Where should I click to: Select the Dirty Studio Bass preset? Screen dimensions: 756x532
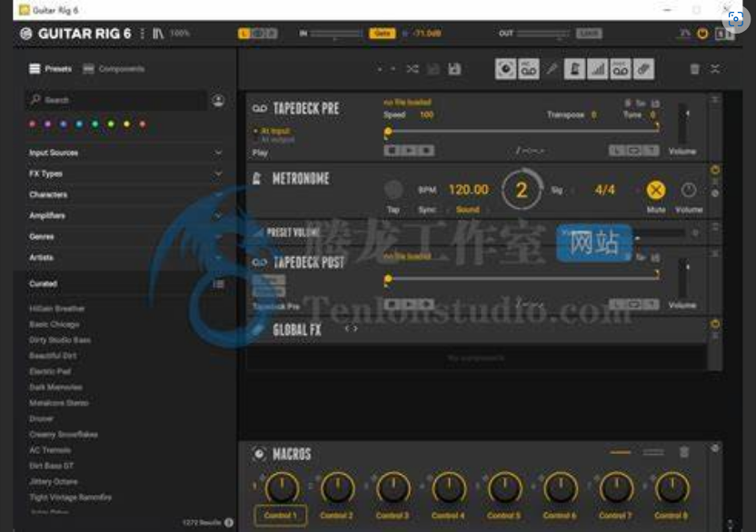pos(60,340)
